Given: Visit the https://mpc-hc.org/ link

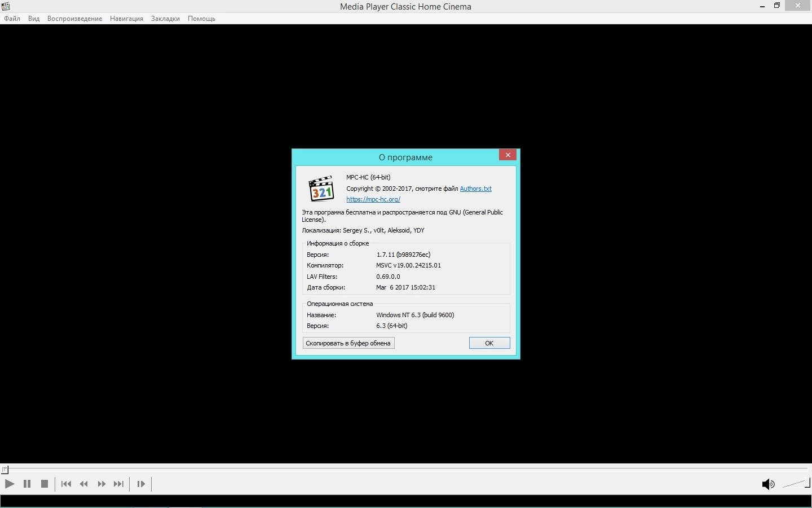Looking at the screenshot, I should click(373, 199).
